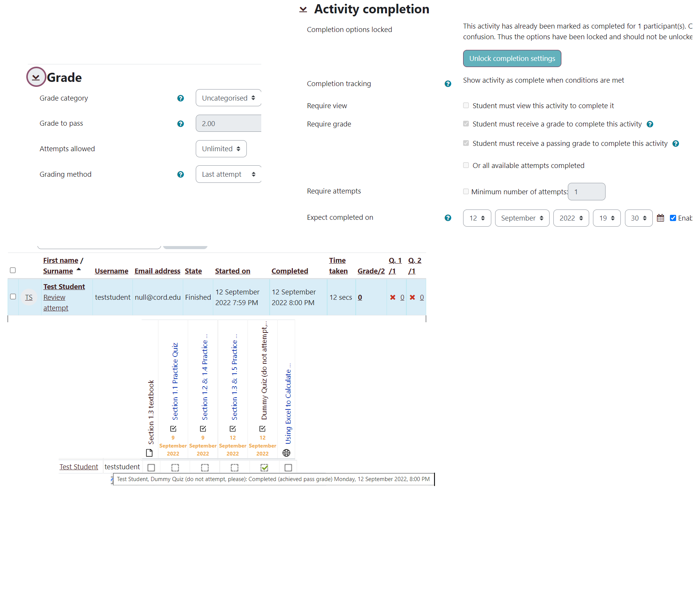This screenshot has width=700, height=614.
Task: Open help for Expect completed on
Action: pyautogui.click(x=448, y=218)
